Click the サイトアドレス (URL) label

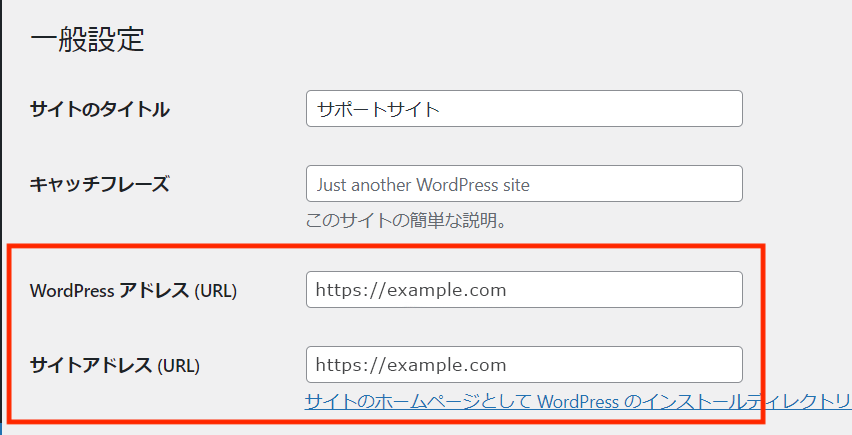point(115,365)
